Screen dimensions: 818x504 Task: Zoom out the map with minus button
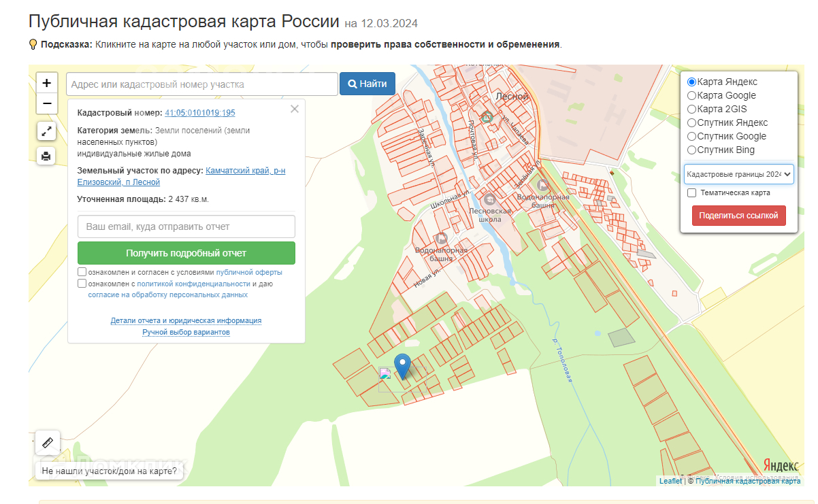(46, 104)
